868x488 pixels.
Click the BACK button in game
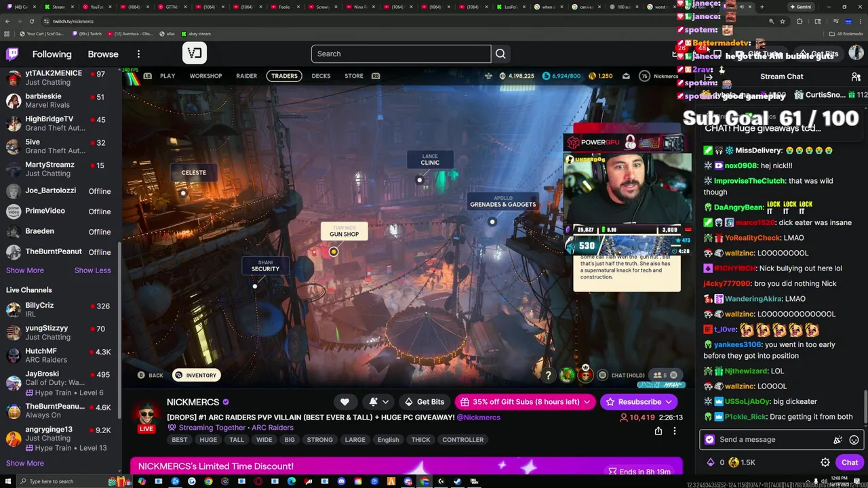click(151, 375)
